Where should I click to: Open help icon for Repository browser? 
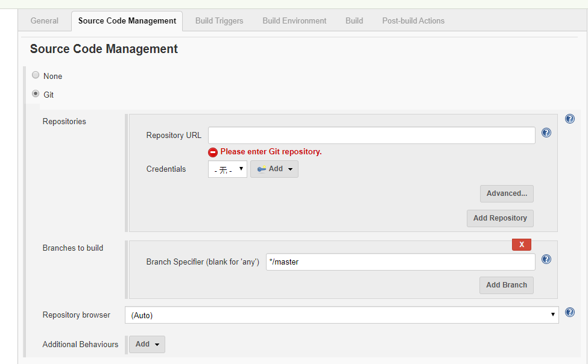coord(570,312)
